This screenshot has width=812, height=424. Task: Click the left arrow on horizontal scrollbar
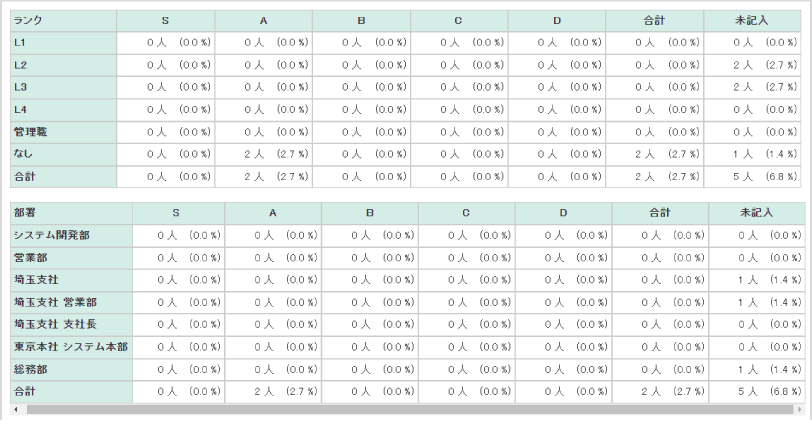point(16,410)
